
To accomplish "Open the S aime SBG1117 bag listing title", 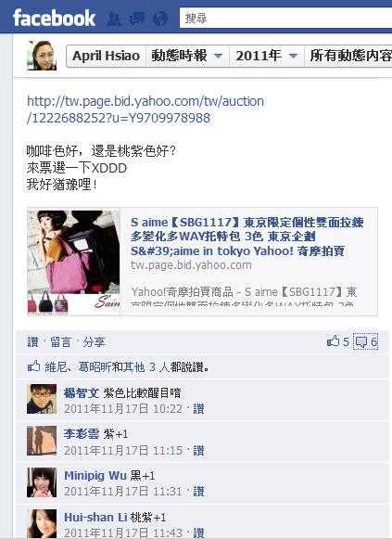I will point(247,237).
